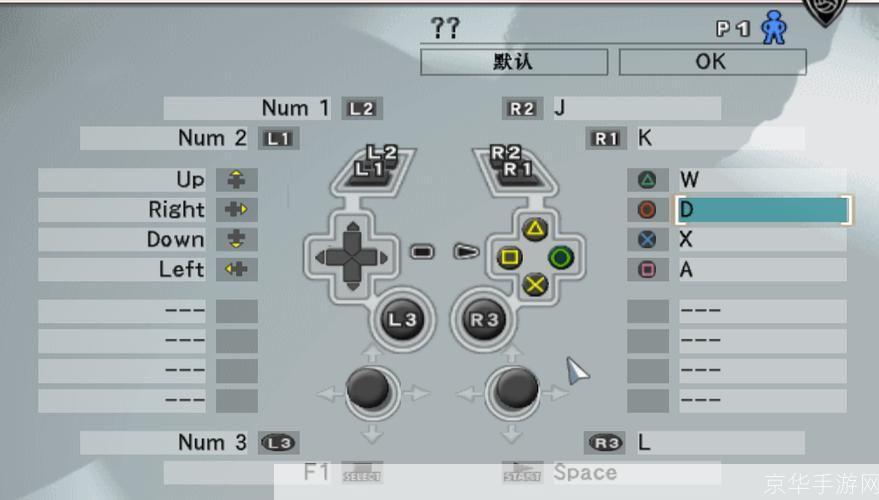Viewport: 879px width, 500px height.
Task: Click the green Triangle button icon in list
Action: tap(647, 179)
